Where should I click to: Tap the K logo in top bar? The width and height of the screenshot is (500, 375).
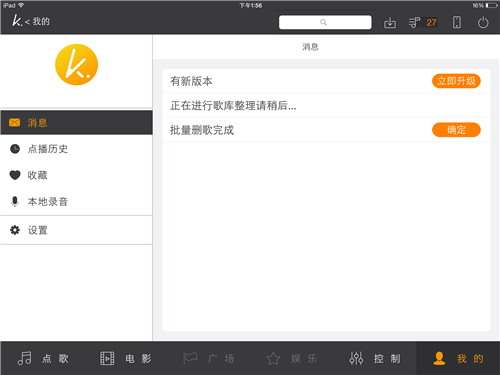pyautogui.click(x=17, y=21)
